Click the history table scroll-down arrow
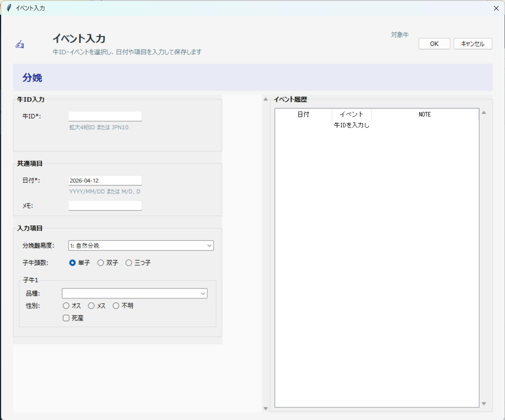 pyautogui.click(x=484, y=403)
